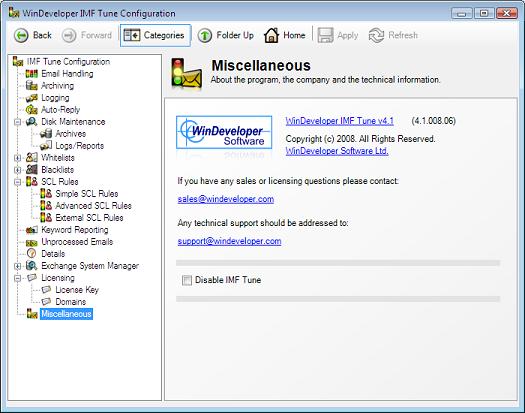Collapse the Licensing tree node
This screenshot has height=413, width=525.
point(18,278)
